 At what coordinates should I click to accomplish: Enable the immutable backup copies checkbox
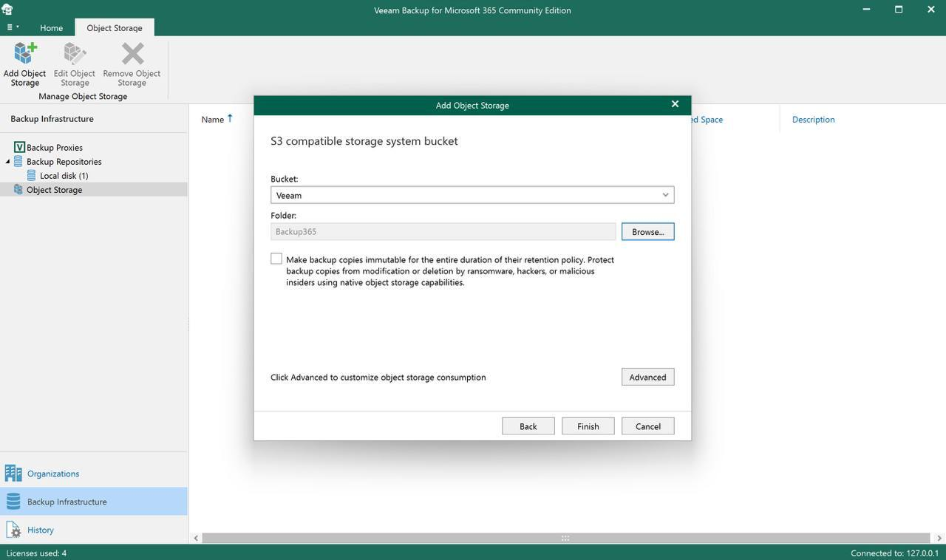point(276,259)
